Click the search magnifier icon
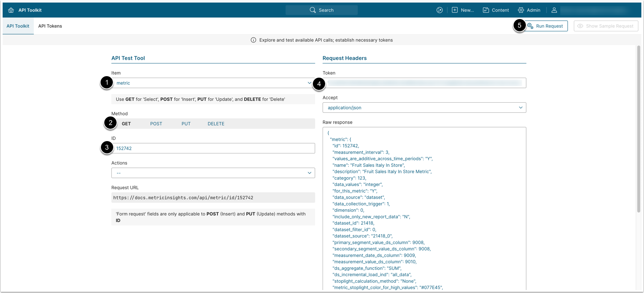The width and height of the screenshot is (644, 293). click(x=313, y=10)
